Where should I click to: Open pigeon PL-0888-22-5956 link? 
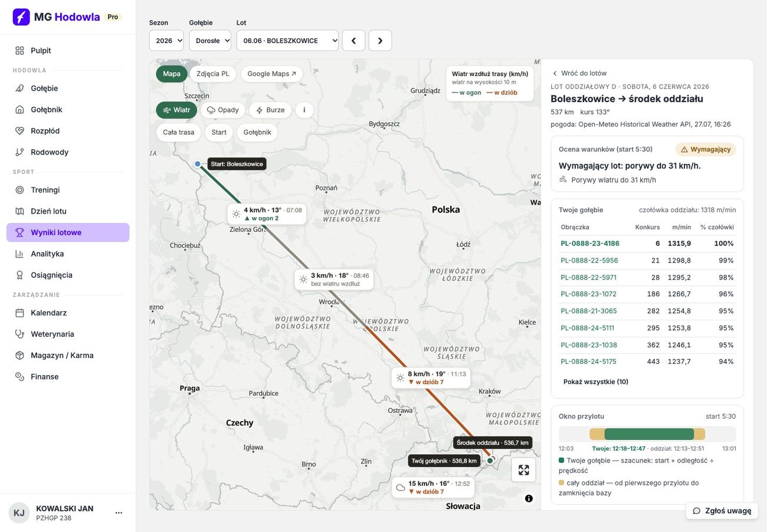[x=589, y=261]
